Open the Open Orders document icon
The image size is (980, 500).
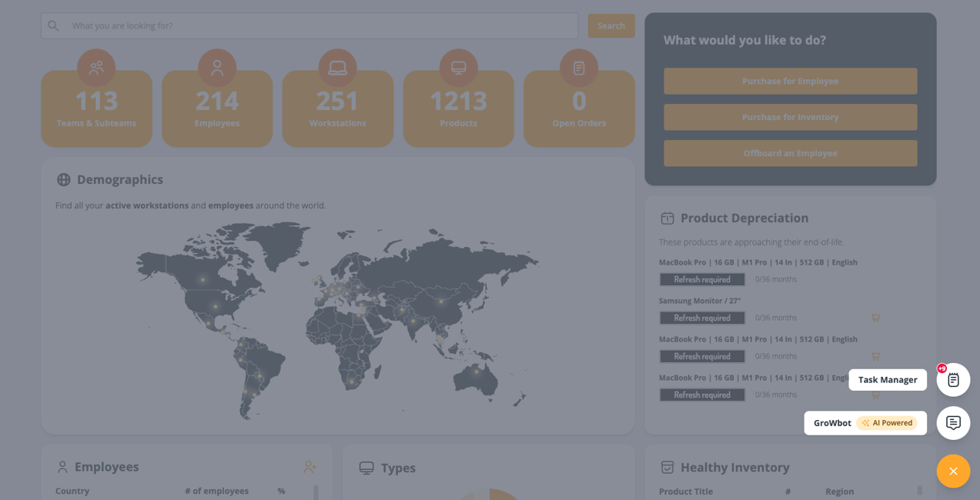tap(579, 67)
